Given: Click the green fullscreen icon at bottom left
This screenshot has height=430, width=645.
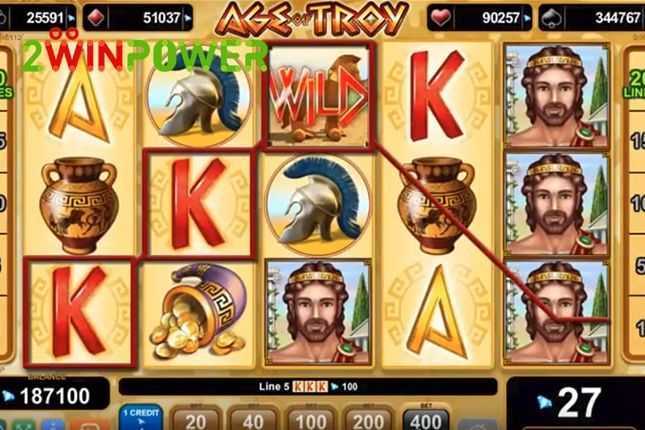Looking at the screenshot, I should [x=22, y=425].
